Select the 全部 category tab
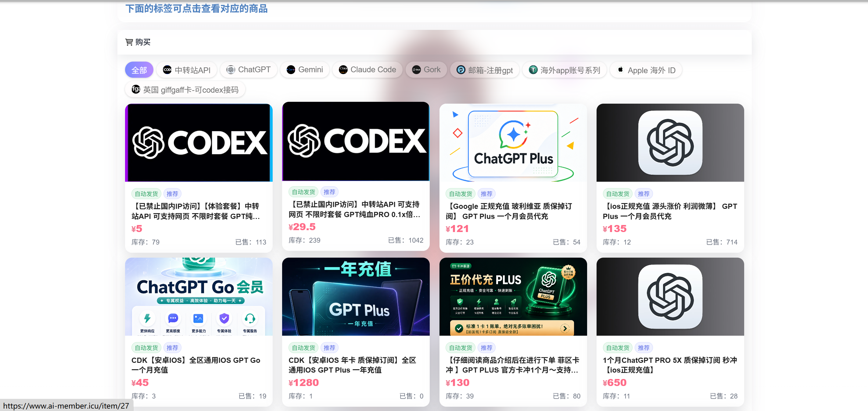This screenshot has width=868, height=411. (x=139, y=70)
